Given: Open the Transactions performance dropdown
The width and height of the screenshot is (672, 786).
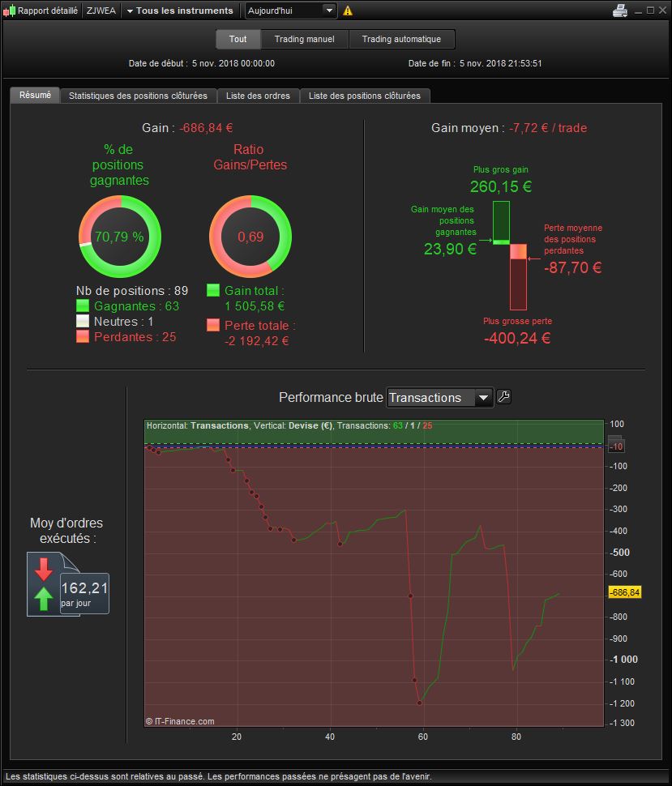Looking at the screenshot, I should click(x=440, y=398).
